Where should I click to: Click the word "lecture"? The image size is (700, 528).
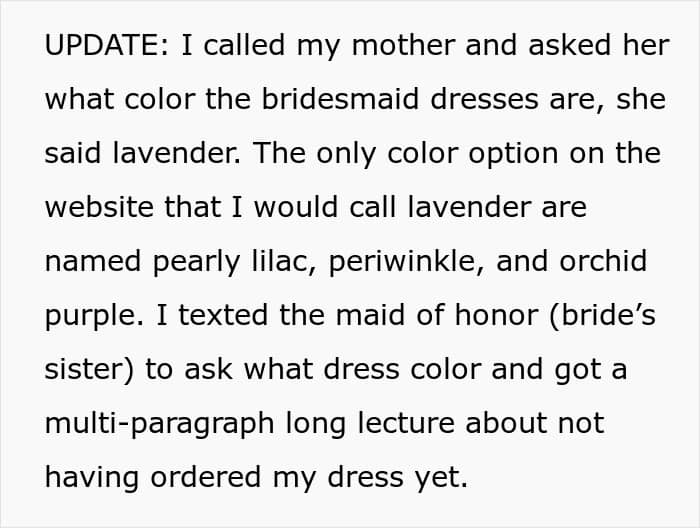pos(406,423)
